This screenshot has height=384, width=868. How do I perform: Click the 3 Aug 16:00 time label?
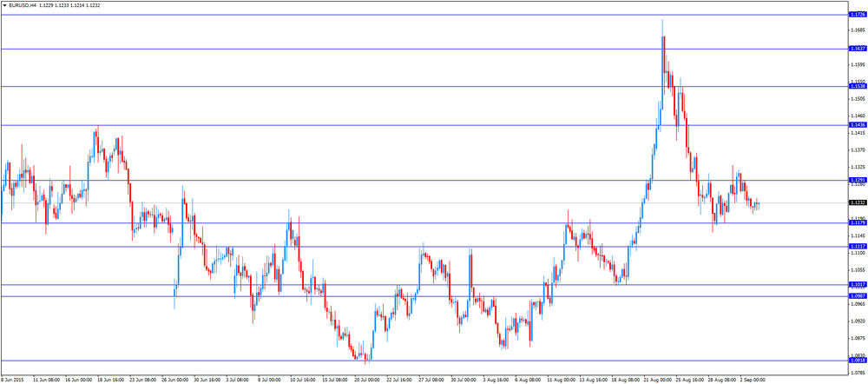click(495, 381)
